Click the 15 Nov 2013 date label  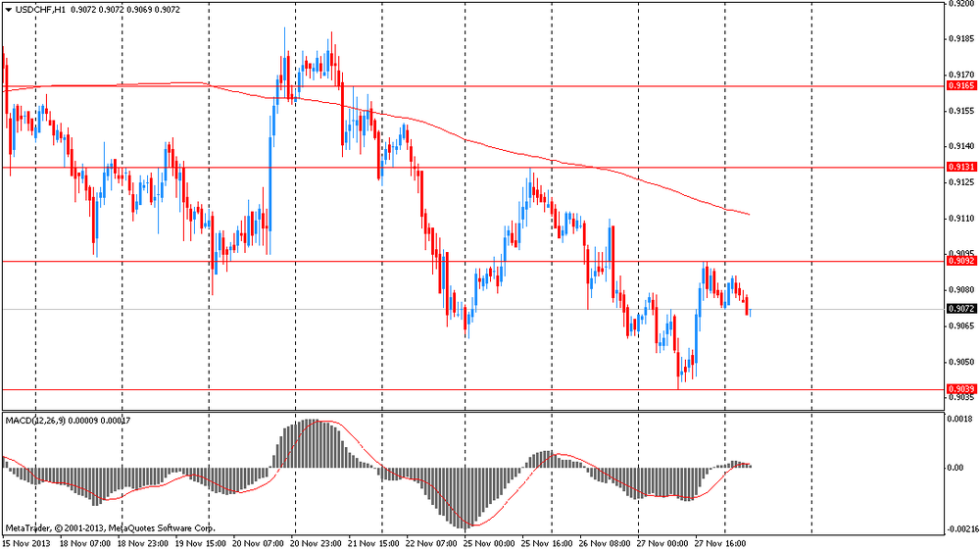point(26,543)
